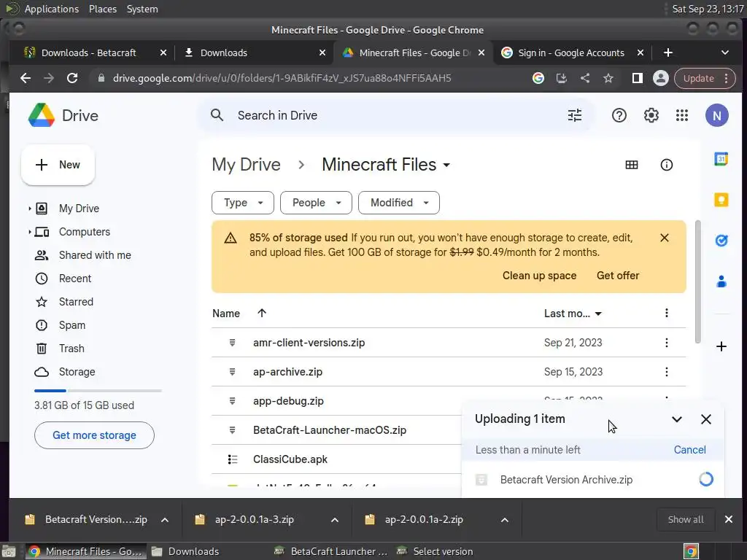747x560 pixels.
Task: Click Show all downloads button
Action: pos(686,519)
